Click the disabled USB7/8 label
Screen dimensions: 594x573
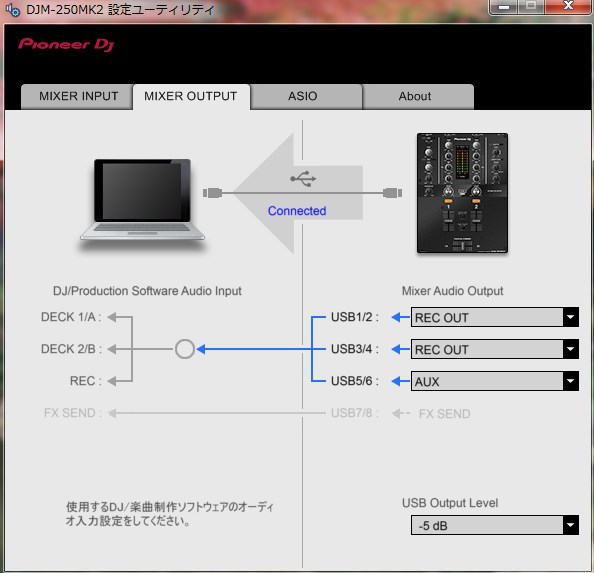coord(355,413)
